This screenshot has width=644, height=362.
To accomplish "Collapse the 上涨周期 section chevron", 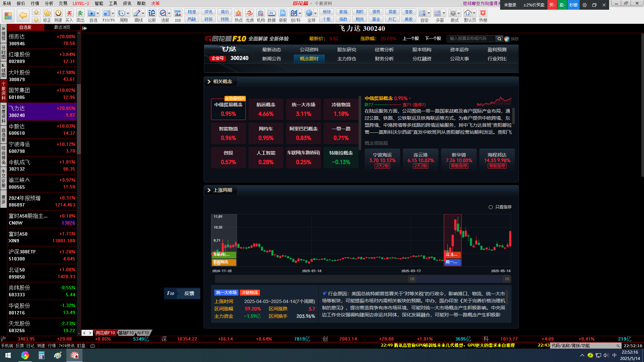I will click(x=209, y=190).
